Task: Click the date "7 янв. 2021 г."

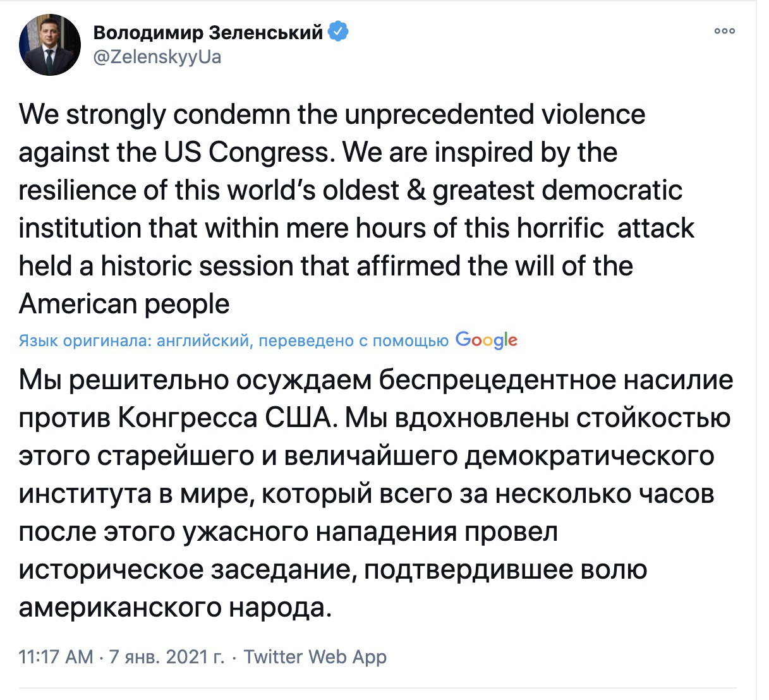Action: (x=167, y=657)
